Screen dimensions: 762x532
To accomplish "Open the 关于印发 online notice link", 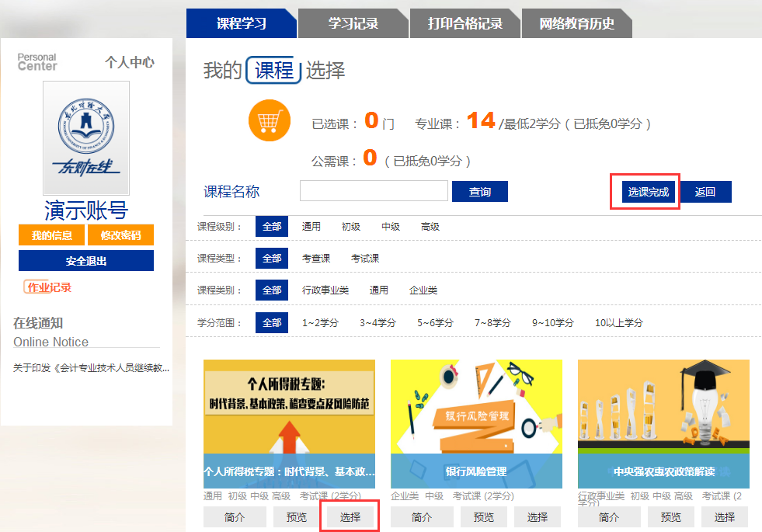I will pos(91,368).
